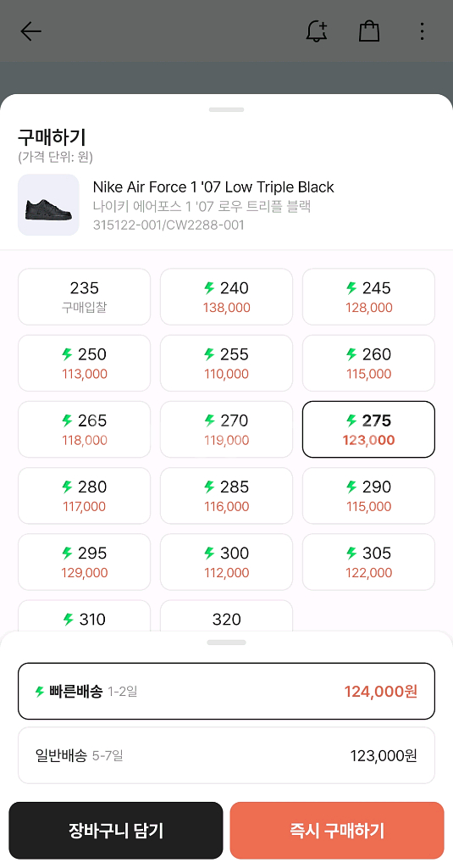This screenshot has height=868, width=453.
Task: Tap the back arrow icon
Action: 31,31
